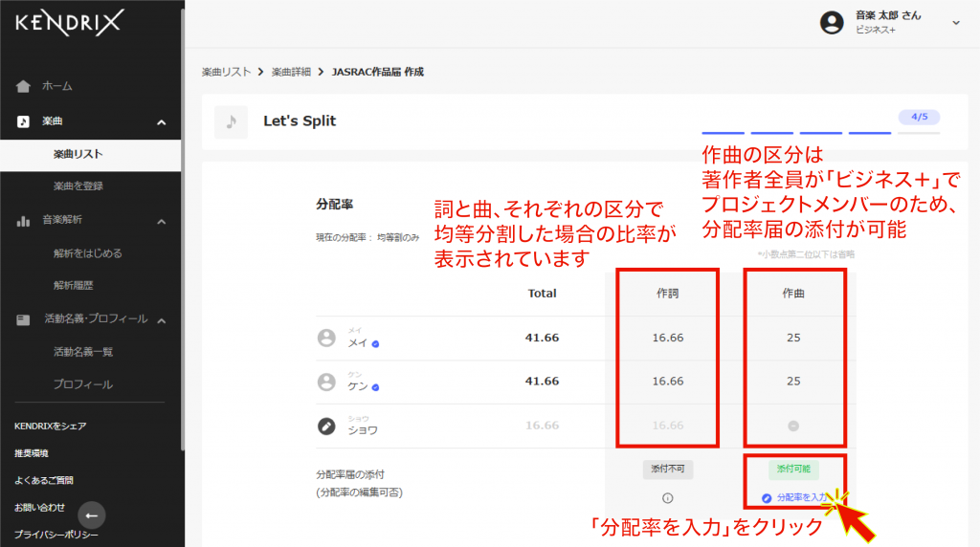The height and width of the screenshot is (547, 980).
Task: Open 解析履歴 in the sidebar
Action: point(74,285)
